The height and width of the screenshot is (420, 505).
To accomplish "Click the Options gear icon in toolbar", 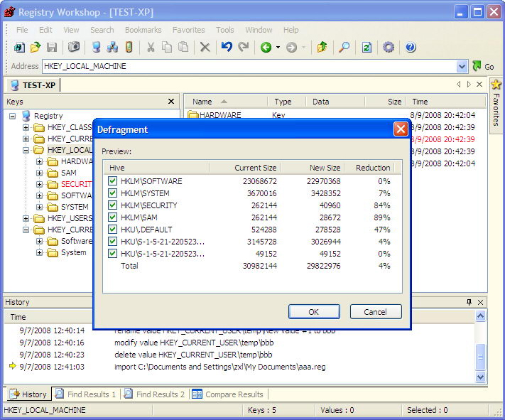I will tap(389, 48).
